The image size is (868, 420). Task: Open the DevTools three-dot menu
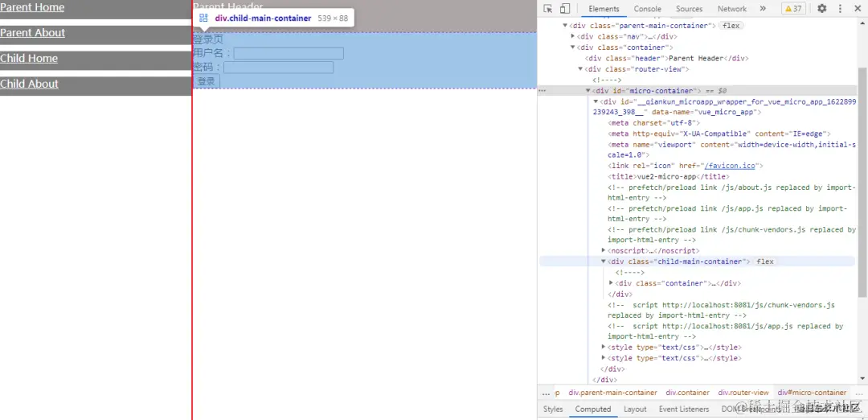(x=840, y=8)
